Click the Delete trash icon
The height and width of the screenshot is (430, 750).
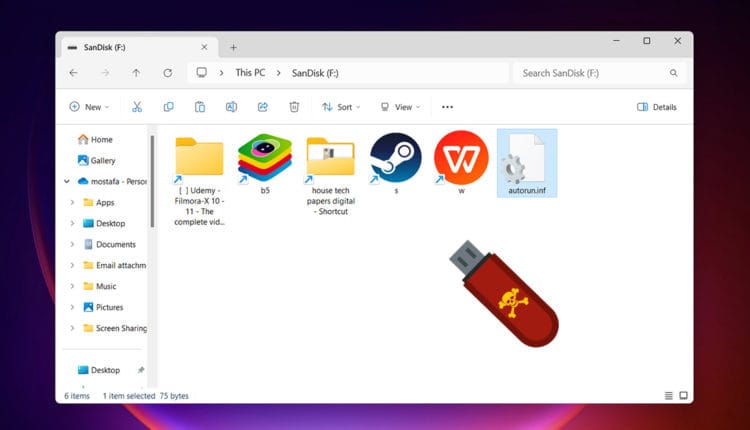tap(294, 107)
